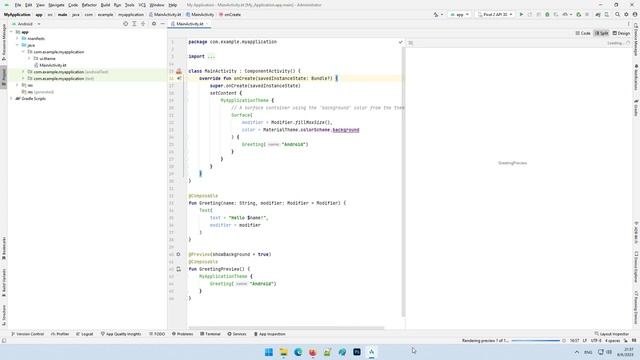Screen dimensions: 640x360
Task: Expand Gradle Scripts node
Action: (11, 98)
